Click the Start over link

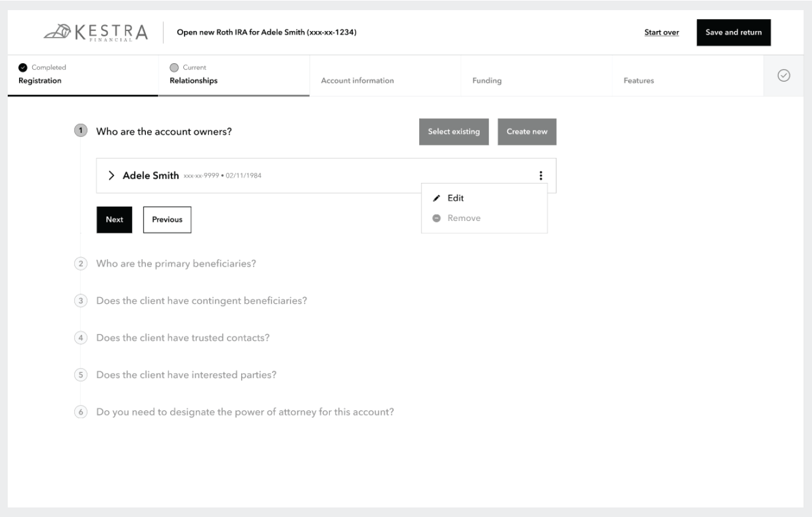pos(661,33)
